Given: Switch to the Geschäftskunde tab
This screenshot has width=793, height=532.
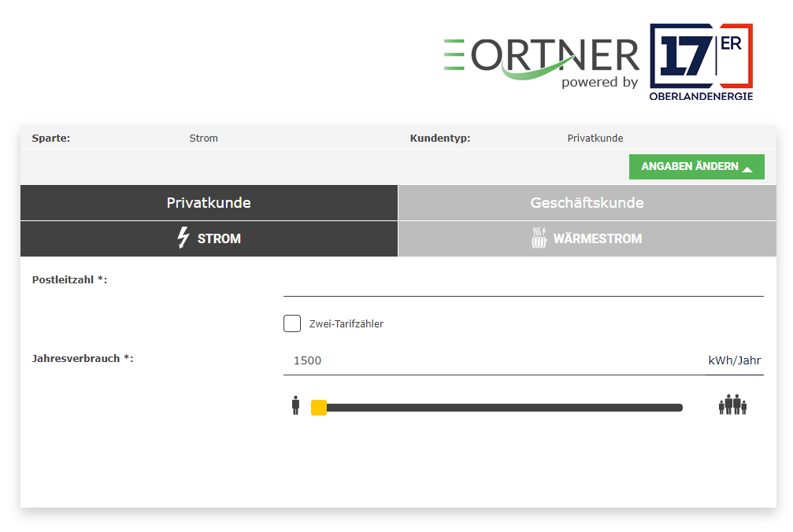Looking at the screenshot, I should coord(587,203).
